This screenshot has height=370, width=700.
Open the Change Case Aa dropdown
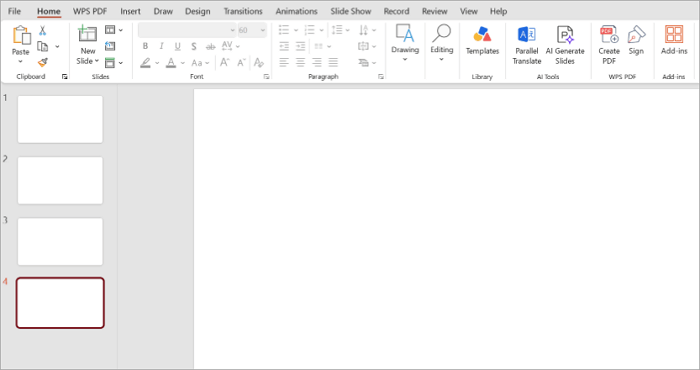pyautogui.click(x=208, y=63)
